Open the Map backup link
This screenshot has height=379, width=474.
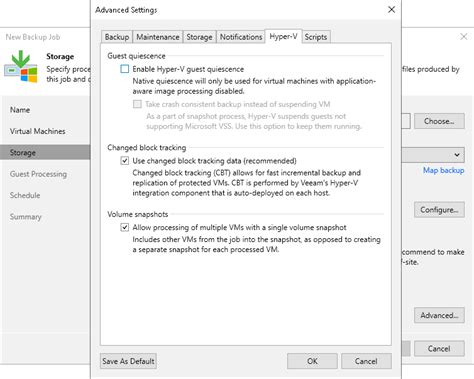443,170
